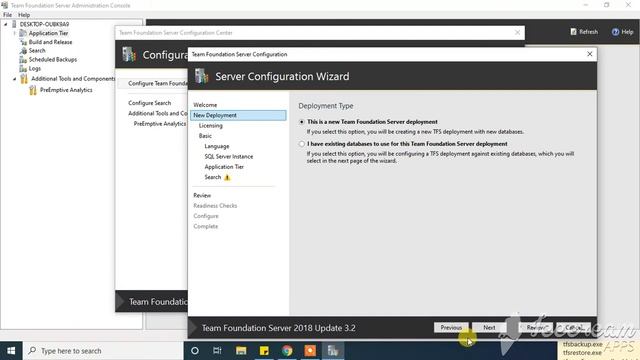The image size is (640, 360).
Task: Select Build and Release tree item
Action: [x=50, y=42]
